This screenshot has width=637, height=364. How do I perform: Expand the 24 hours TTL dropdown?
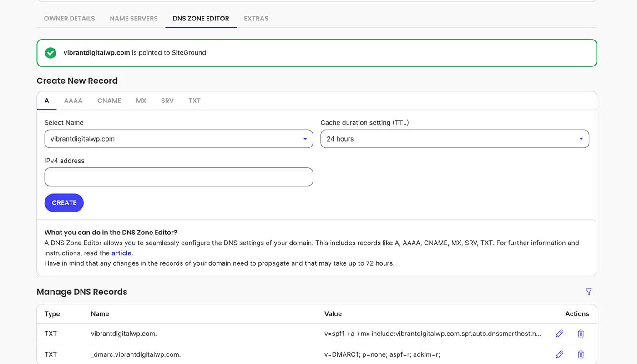tap(455, 139)
